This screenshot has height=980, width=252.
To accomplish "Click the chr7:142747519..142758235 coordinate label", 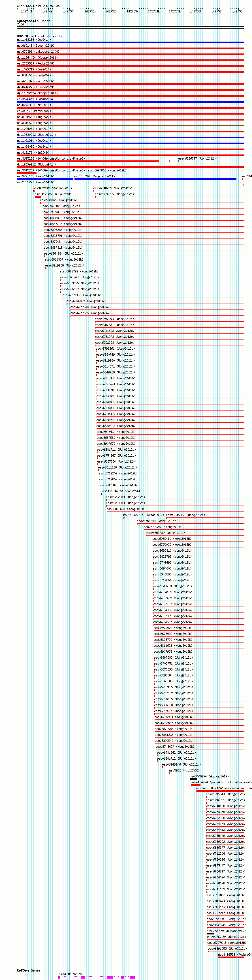I will (38, 6).
